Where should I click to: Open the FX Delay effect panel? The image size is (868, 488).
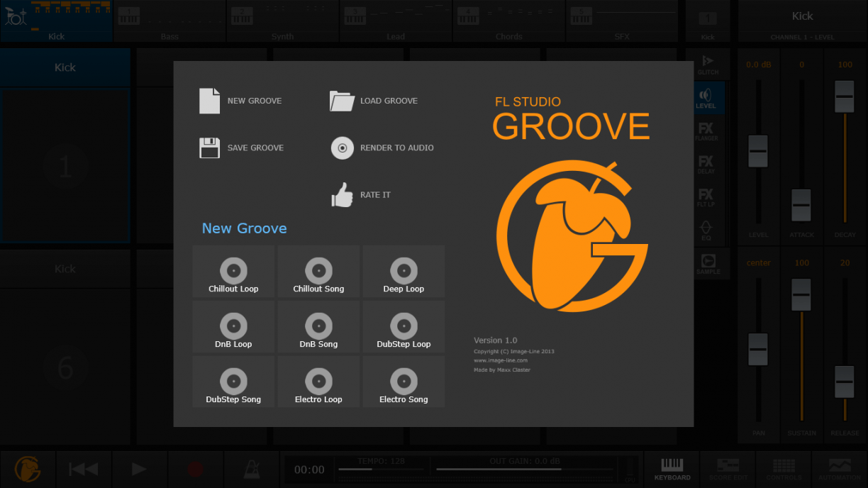click(x=707, y=165)
